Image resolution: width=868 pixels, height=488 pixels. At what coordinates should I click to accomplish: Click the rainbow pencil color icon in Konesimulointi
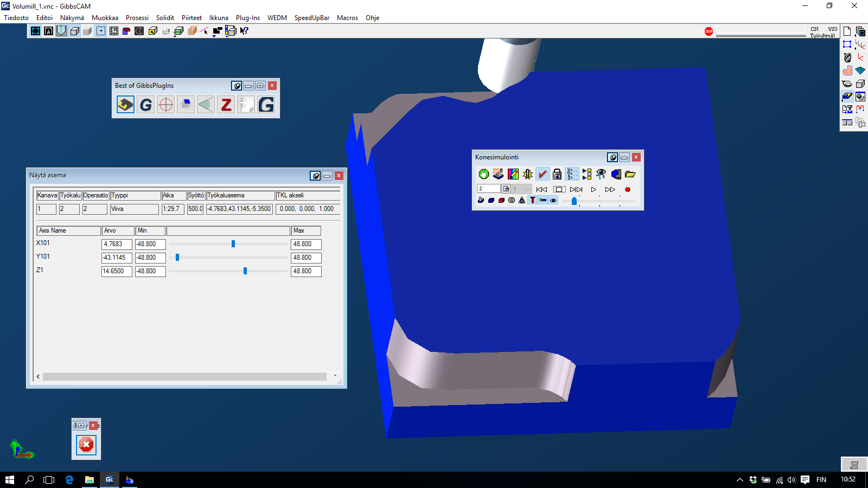tap(513, 174)
